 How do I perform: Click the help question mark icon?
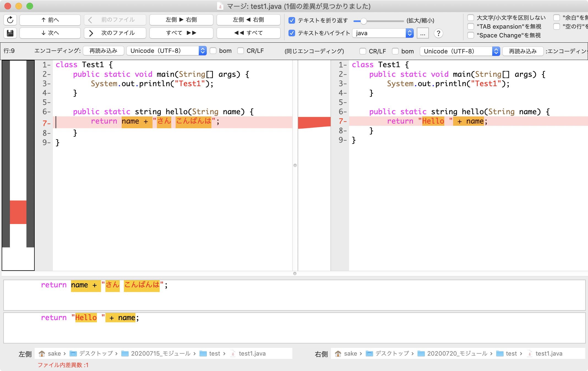(x=438, y=33)
